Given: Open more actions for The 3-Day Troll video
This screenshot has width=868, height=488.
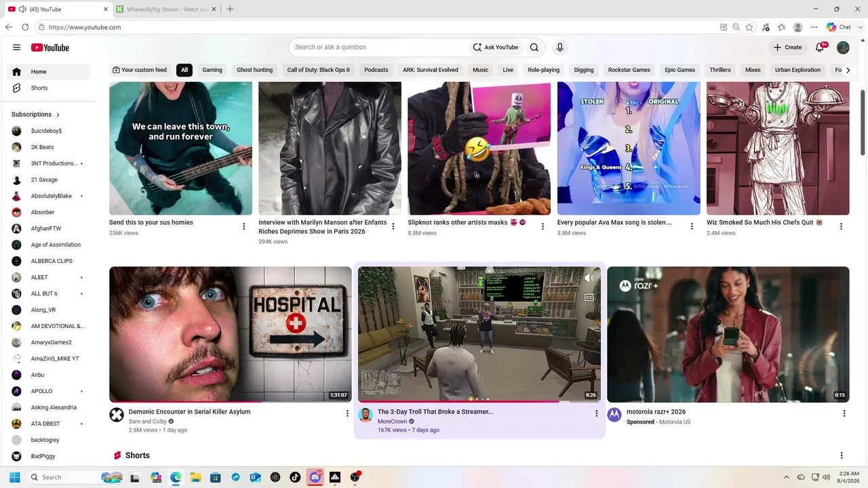Looking at the screenshot, I should 597,413.
